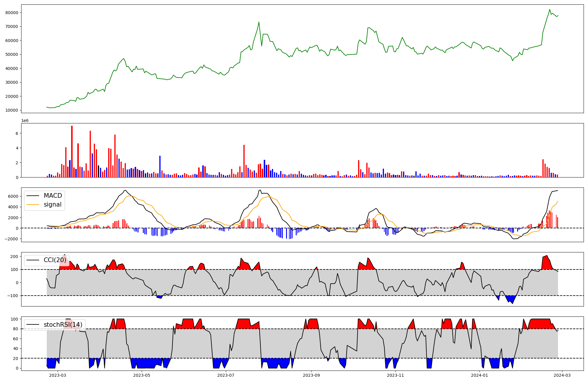The height and width of the screenshot is (382, 588).
Task: Click the 2023-07 x-axis date label
Action: pos(226,375)
